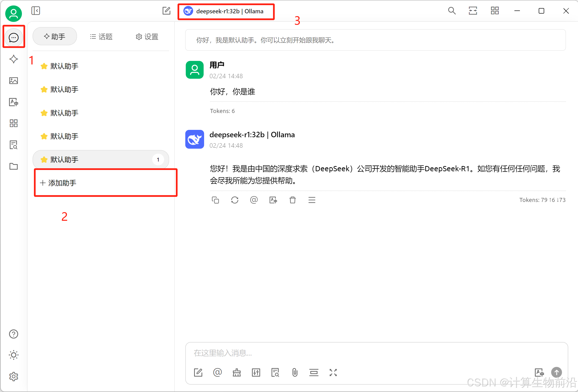Toggle the light/dark theme sun icon
Image resolution: width=578 pixels, height=392 pixels.
coord(13,355)
